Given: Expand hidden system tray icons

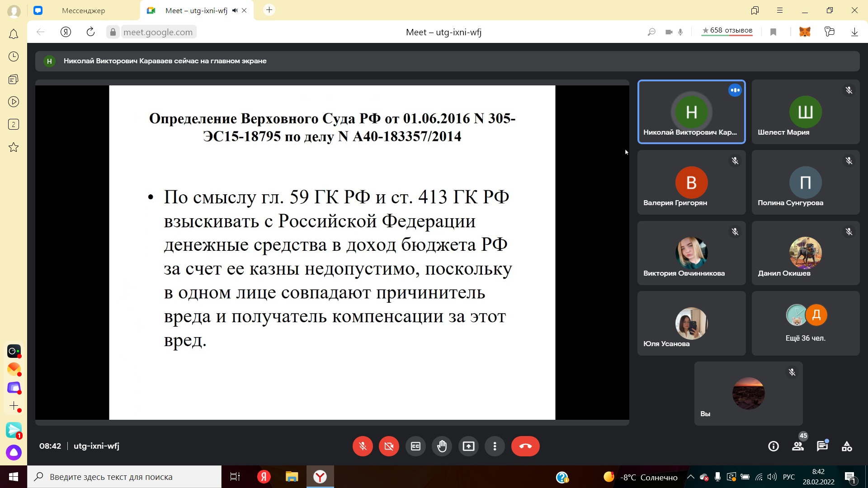Looking at the screenshot, I should pos(690,477).
